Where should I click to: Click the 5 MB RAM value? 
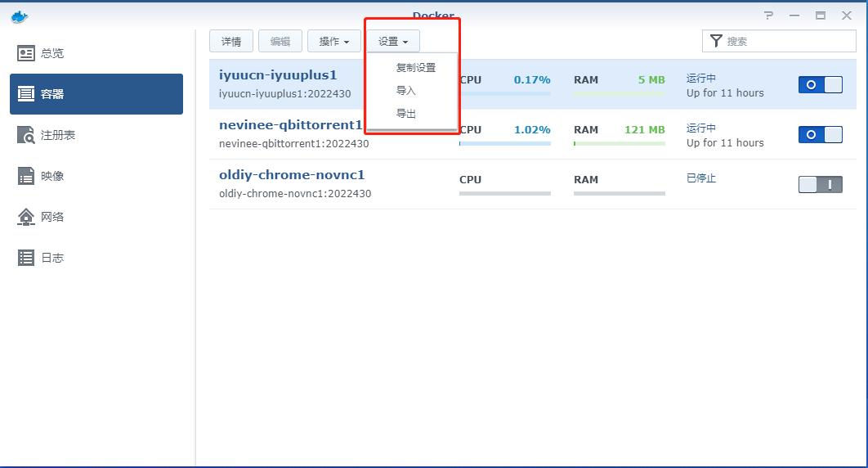pyautogui.click(x=651, y=79)
